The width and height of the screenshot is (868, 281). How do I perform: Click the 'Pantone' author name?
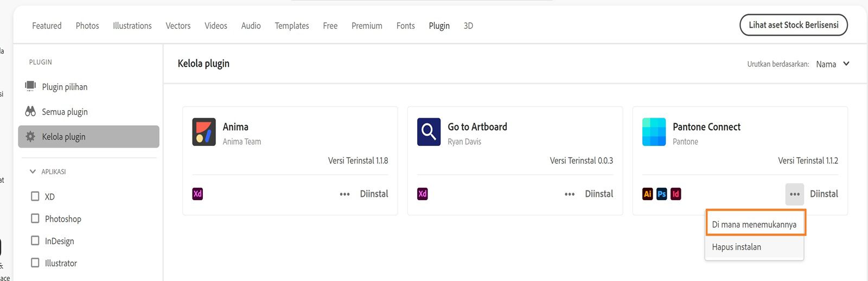[685, 142]
